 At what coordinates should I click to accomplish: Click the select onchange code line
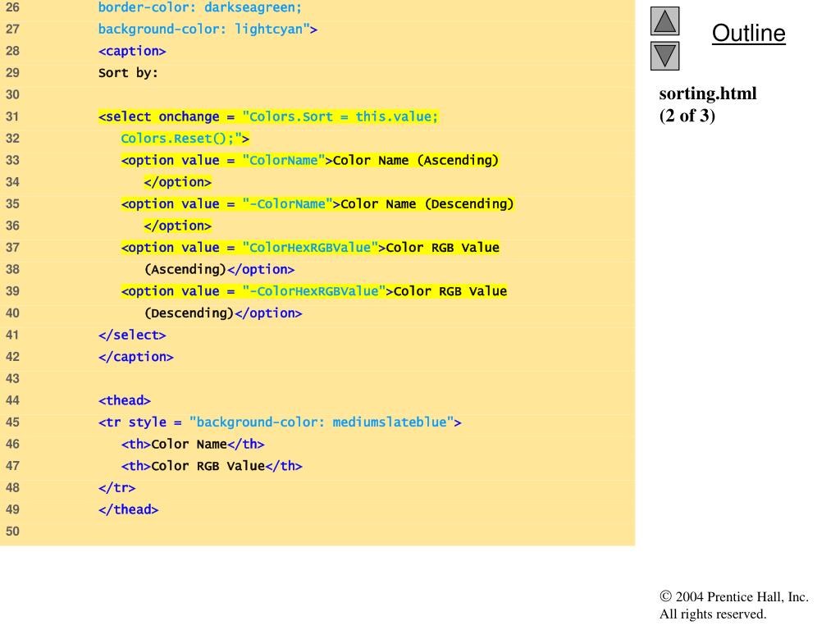coord(268,116)
